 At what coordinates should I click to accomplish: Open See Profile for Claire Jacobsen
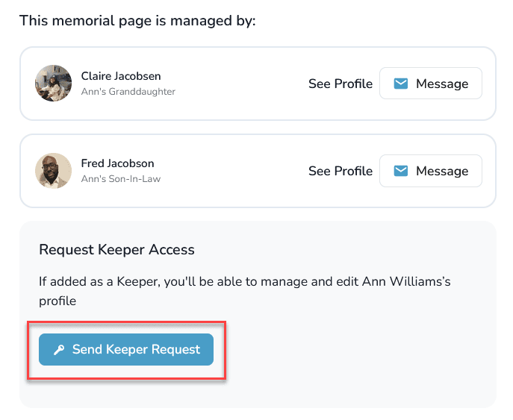340,84
